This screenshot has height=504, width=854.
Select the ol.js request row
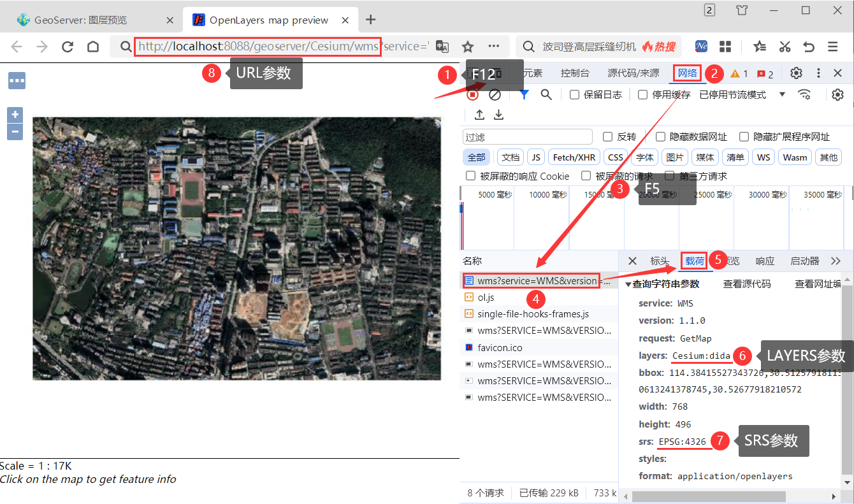coord(539,297)
